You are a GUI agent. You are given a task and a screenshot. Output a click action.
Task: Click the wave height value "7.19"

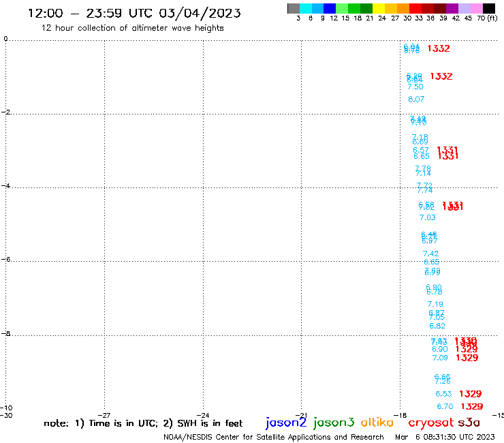(435, 304)
